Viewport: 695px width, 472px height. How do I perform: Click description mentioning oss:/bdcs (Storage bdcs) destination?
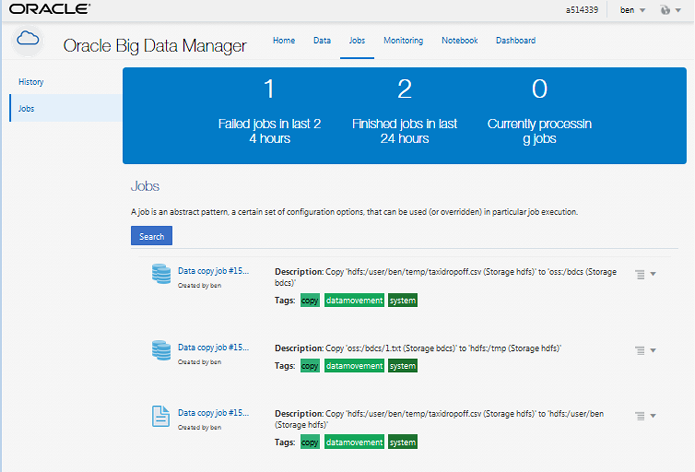445,277
